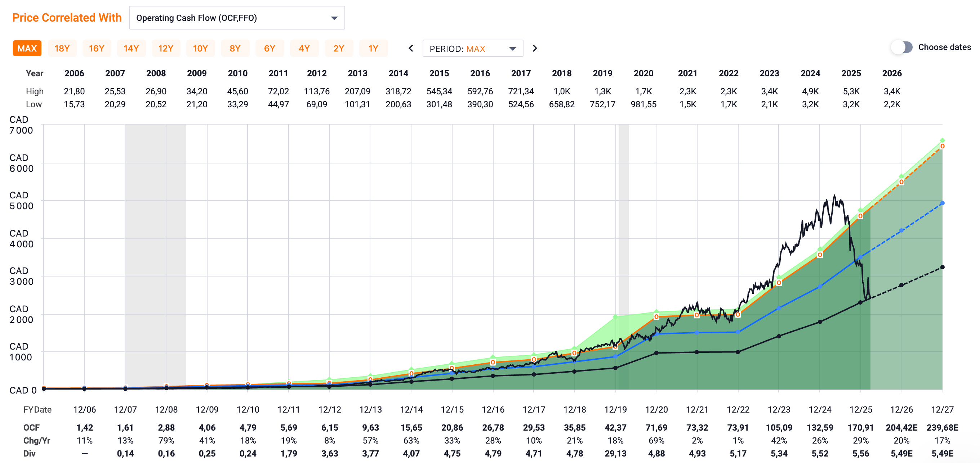Click the orange marker at 12/20

tap(656, 317)
